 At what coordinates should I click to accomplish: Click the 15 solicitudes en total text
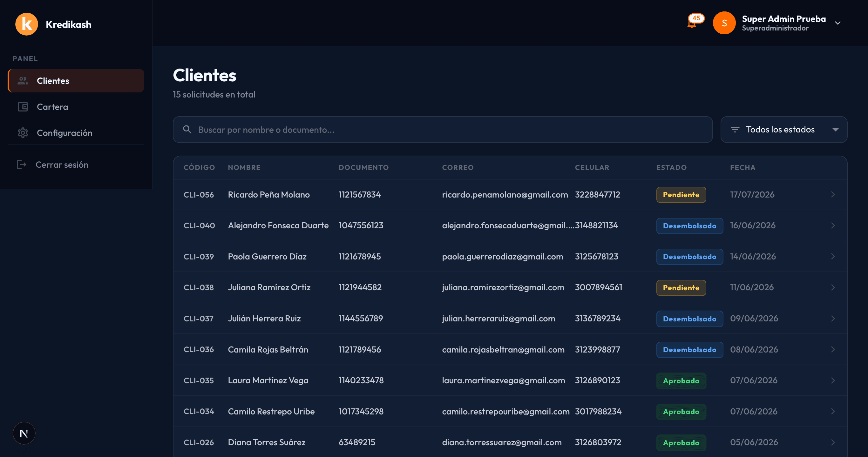[214, 94]
